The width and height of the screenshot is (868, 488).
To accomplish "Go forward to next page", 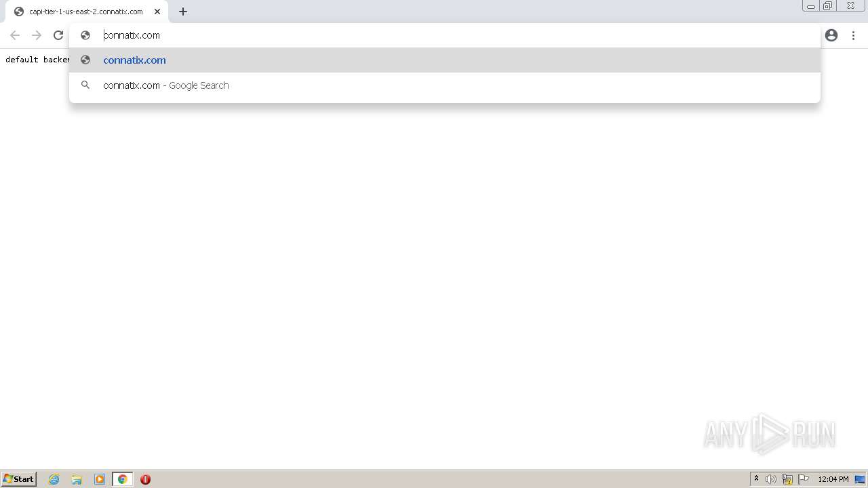I will tap(37, 35).
